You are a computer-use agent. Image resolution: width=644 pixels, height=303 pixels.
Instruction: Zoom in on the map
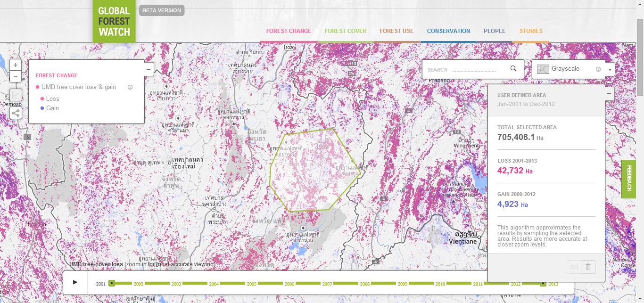[16, 65]
